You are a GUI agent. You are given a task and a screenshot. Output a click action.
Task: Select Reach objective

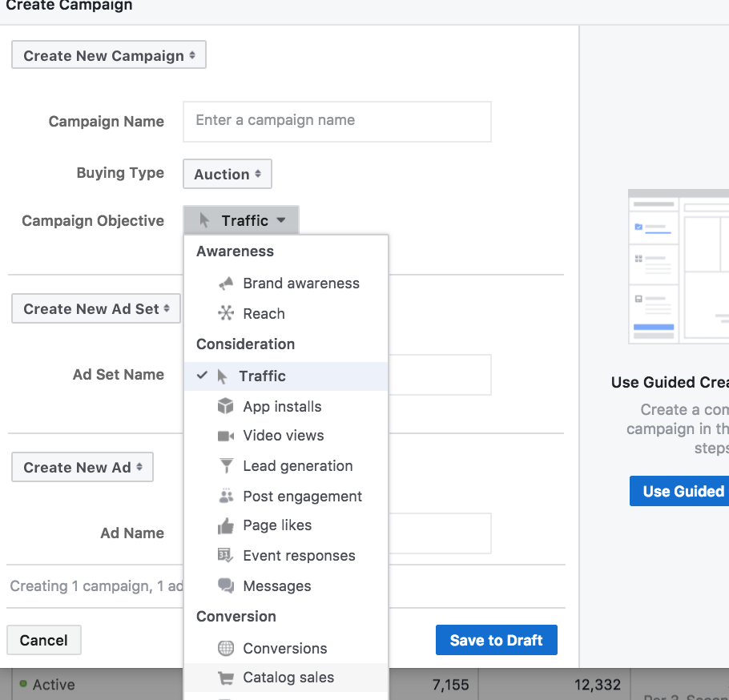tap(286, 313)
